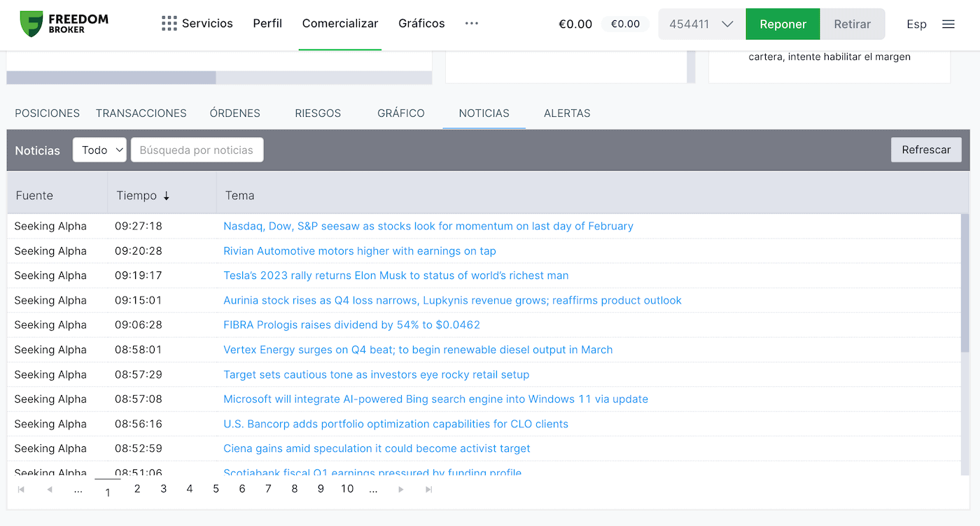
Task: Select the NOTICIAS tab
Action: (x=484, y=113)
